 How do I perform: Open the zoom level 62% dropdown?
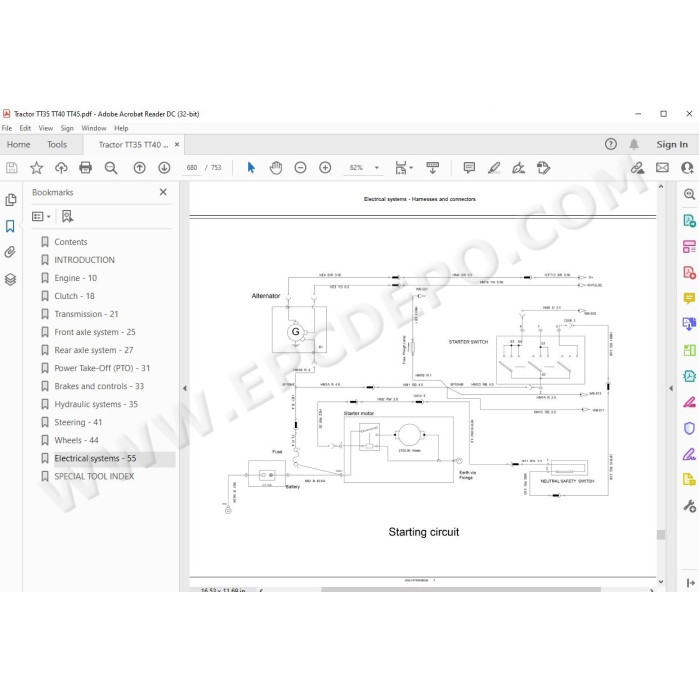tap(377, 168)
